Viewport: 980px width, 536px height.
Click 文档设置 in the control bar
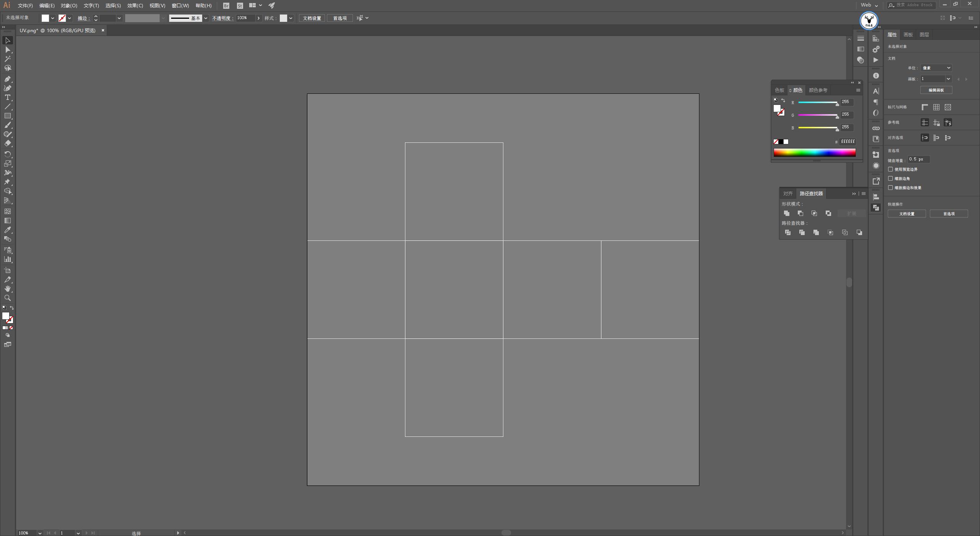pyautogui.click(x=312, y=18)
